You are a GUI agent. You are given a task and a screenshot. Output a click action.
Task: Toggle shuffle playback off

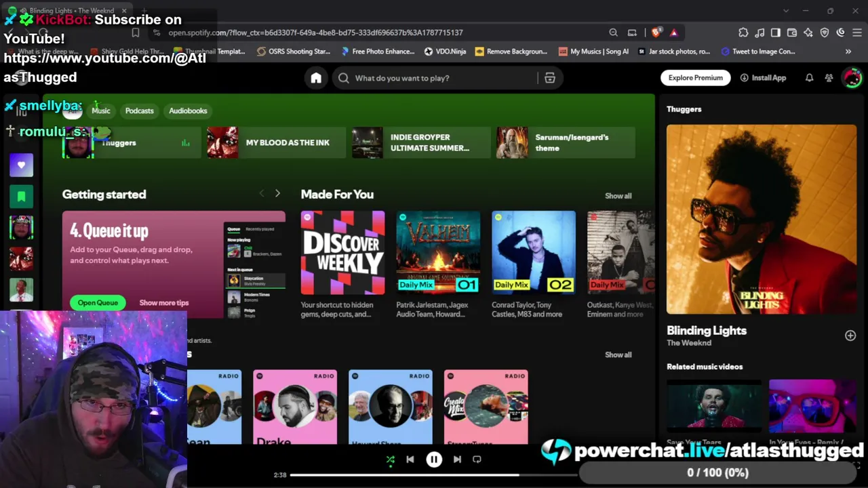pyautogui.click(x=390, y=460)
